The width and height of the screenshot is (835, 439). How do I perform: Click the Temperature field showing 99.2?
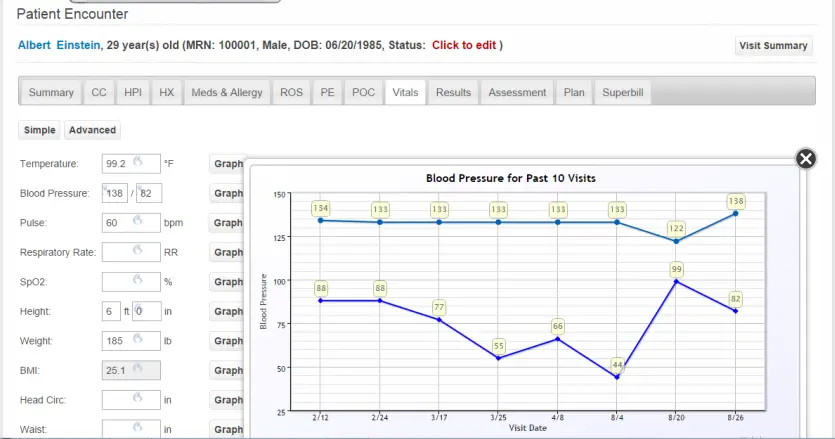[x=131, y=164]
